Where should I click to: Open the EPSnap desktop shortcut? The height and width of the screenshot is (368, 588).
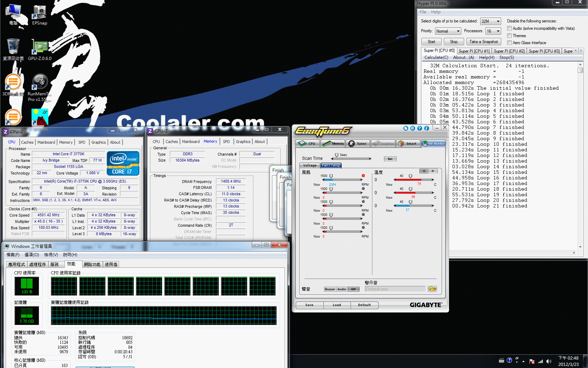[40, 15]
